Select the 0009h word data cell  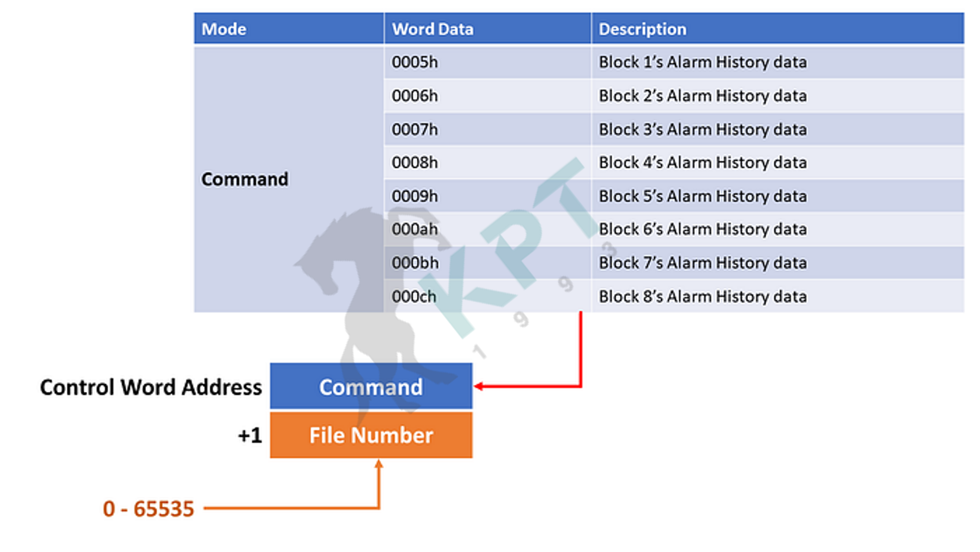point(488,196)
